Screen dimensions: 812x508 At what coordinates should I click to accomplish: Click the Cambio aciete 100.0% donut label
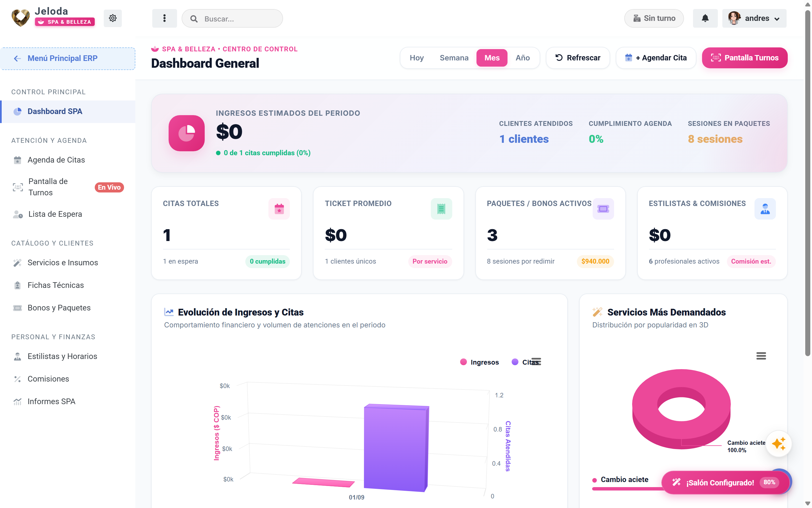(746, 446)
